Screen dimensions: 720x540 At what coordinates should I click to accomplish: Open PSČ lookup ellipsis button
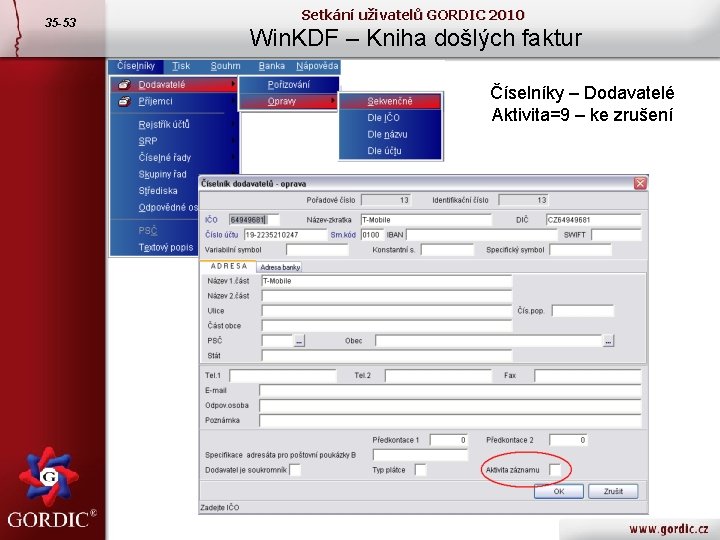[x=299, y=341]
